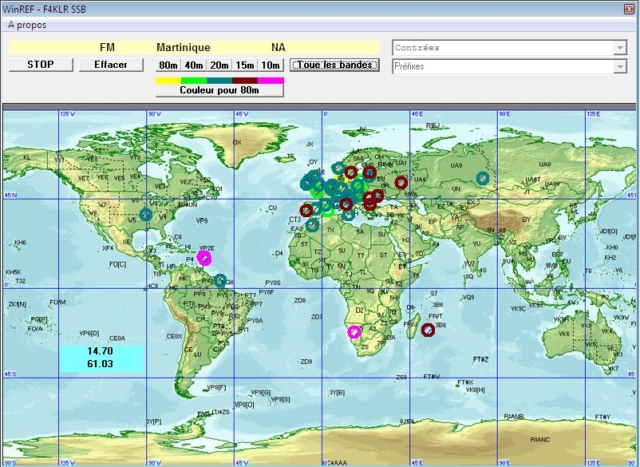Click the magenta swatch in the color strip
Image resolution: width=640 pixels, height=467 pixels.
pos(271,79)
